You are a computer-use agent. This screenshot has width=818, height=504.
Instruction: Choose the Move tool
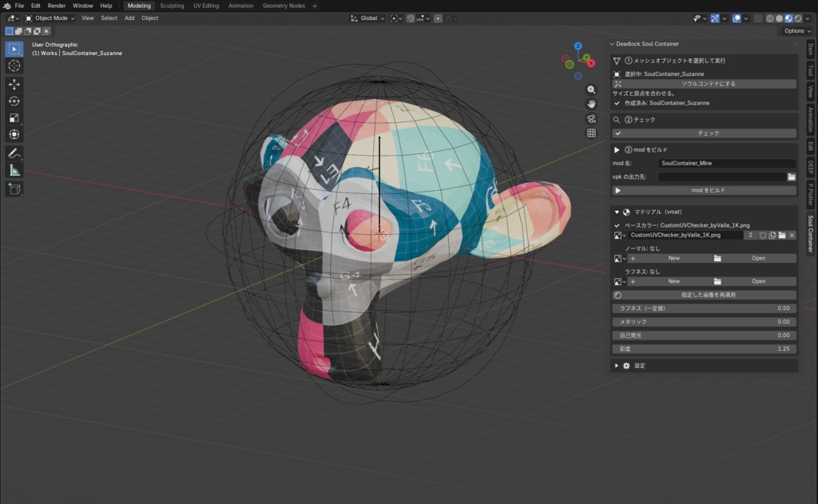click(x=14, y=84)
